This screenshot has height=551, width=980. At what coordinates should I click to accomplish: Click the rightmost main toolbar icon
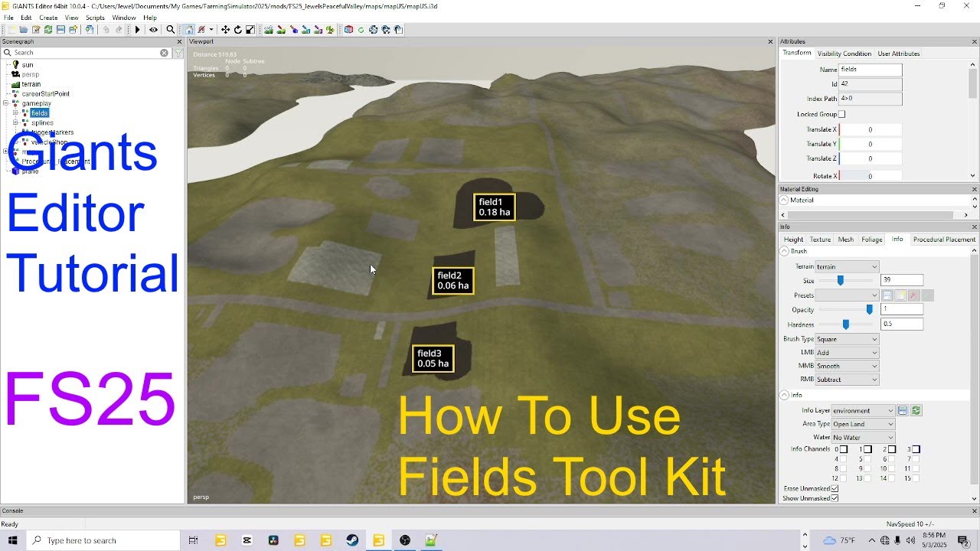click(399, 30)
